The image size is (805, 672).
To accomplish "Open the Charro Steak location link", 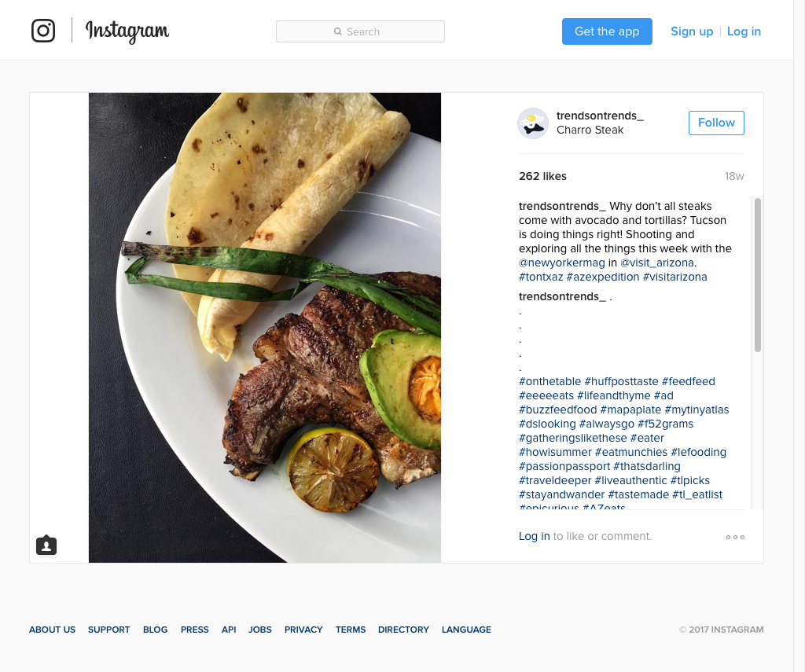I will (590, 130).
